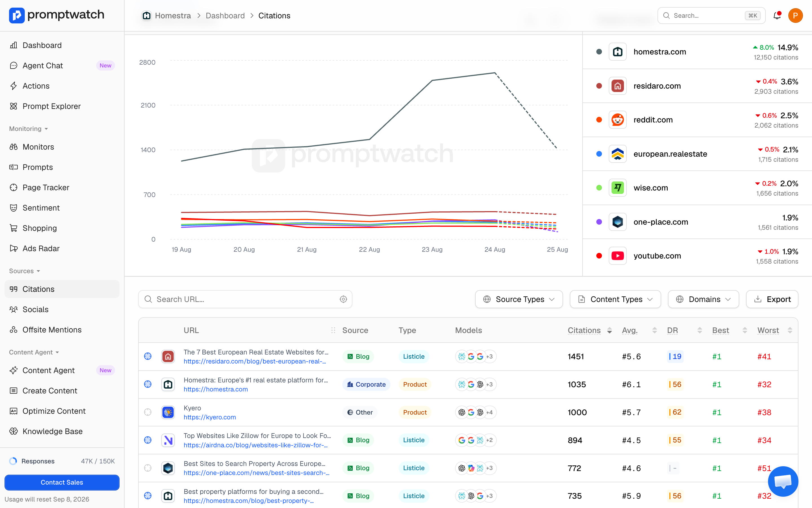The width and height of the screenshot is (812, 508).
Task: Sort table by DR column
Action: (x=685, y=330)
